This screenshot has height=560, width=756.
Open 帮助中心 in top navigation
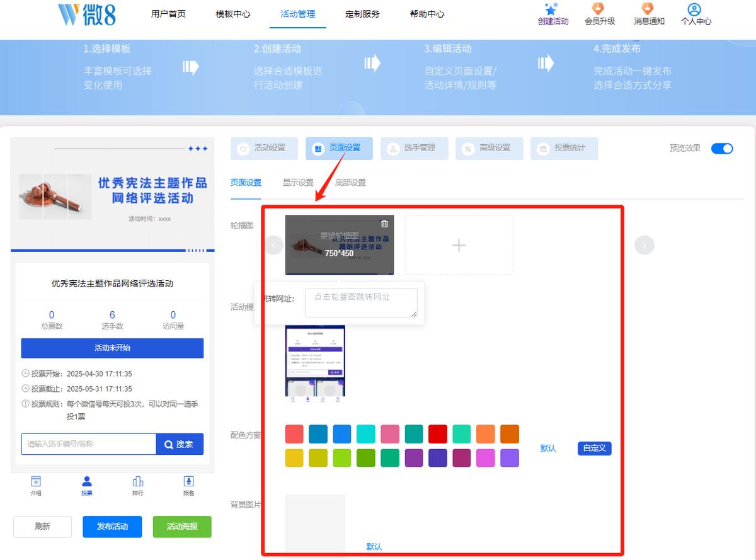(427, 14)
